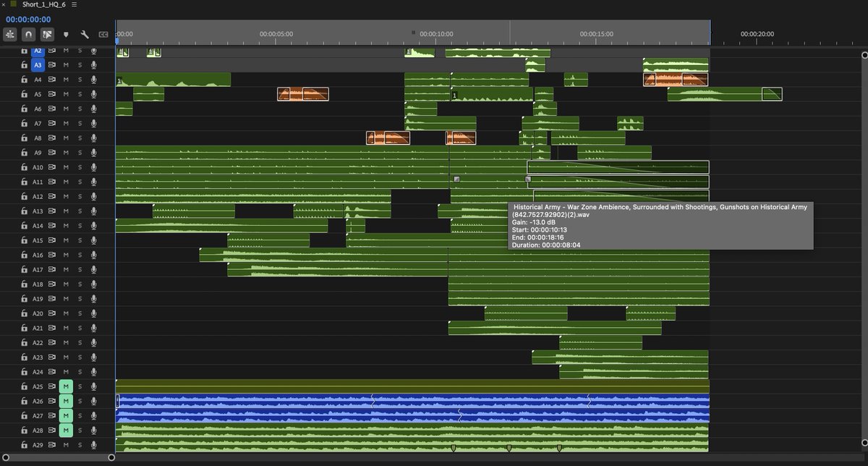
Task: Toggle Snap in Timeline magnet button
Action: click(x=29, y=34)
